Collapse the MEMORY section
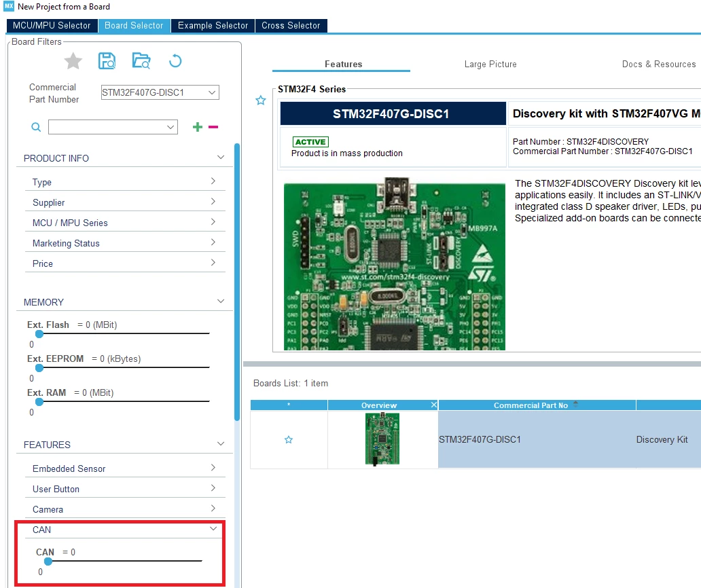Viewport: 701px width, 588px height. click(220, 301)
